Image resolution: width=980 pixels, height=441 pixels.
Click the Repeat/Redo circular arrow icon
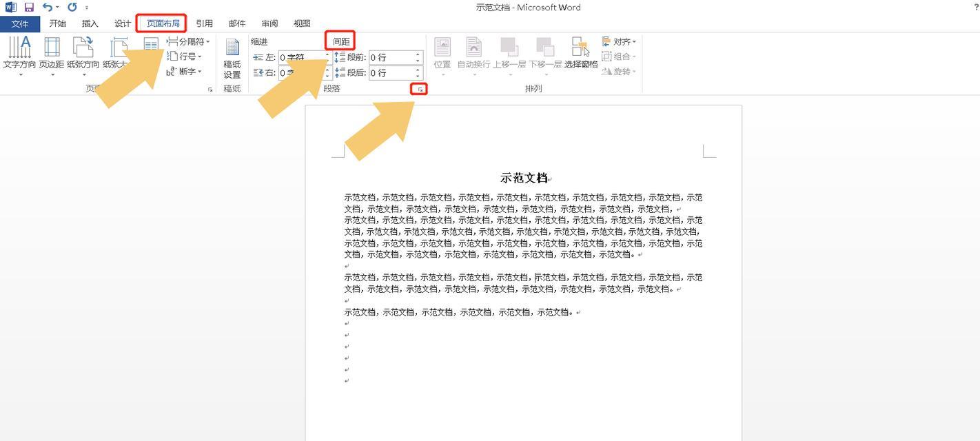click(x=72, y=7)
